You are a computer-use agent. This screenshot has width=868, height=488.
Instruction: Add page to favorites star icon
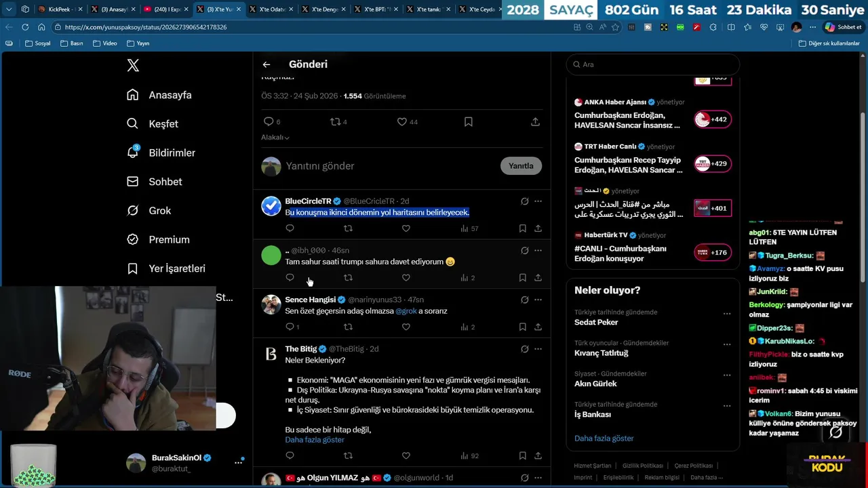tap(615, 27)
